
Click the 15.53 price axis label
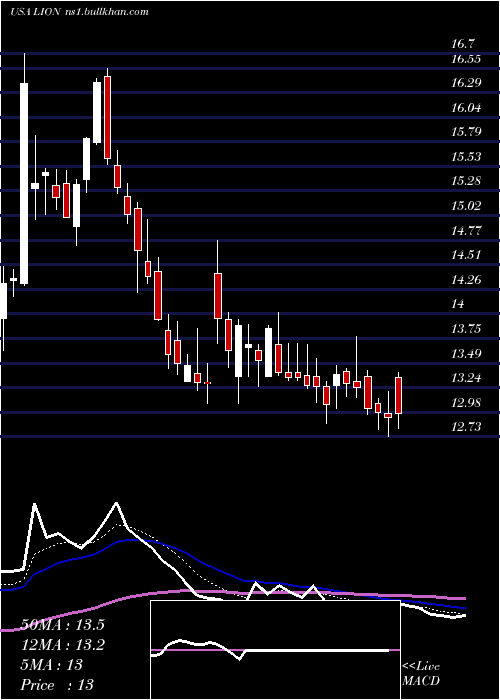[466, 157]
